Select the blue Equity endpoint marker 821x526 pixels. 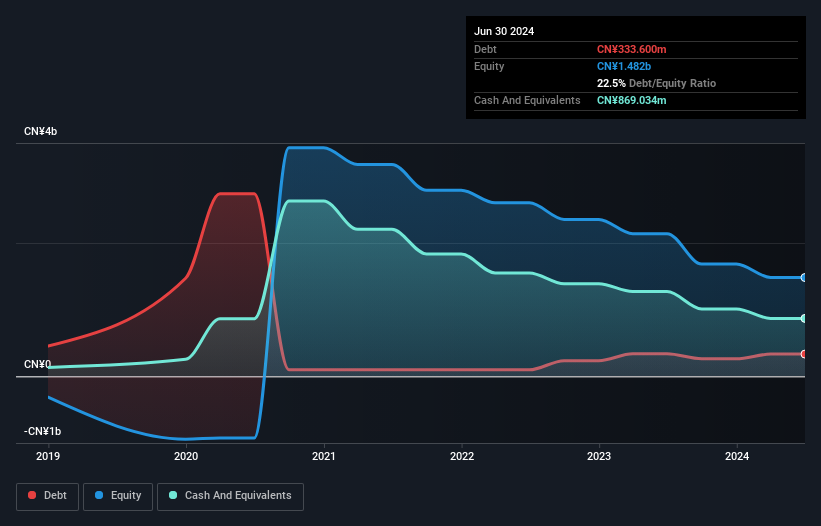(804, 278)
